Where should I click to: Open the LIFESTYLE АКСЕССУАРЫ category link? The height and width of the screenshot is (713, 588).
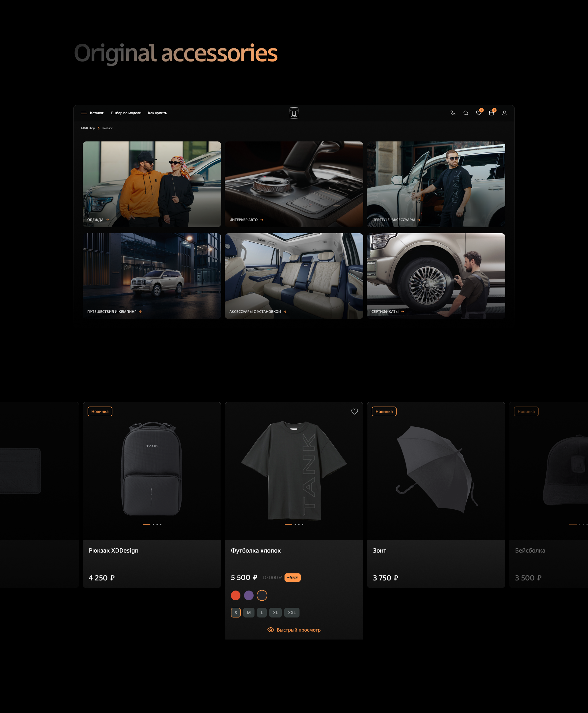(393, 220)
